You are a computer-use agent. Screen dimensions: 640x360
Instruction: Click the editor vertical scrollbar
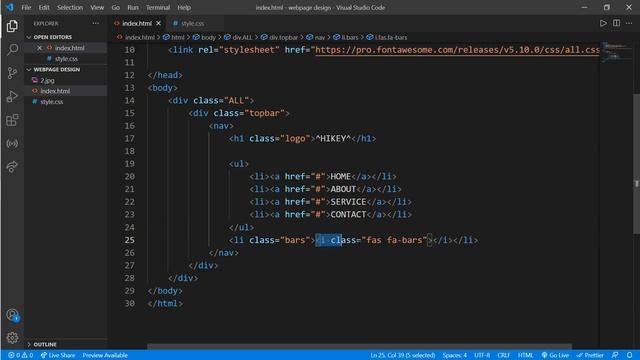pos(636,164)
